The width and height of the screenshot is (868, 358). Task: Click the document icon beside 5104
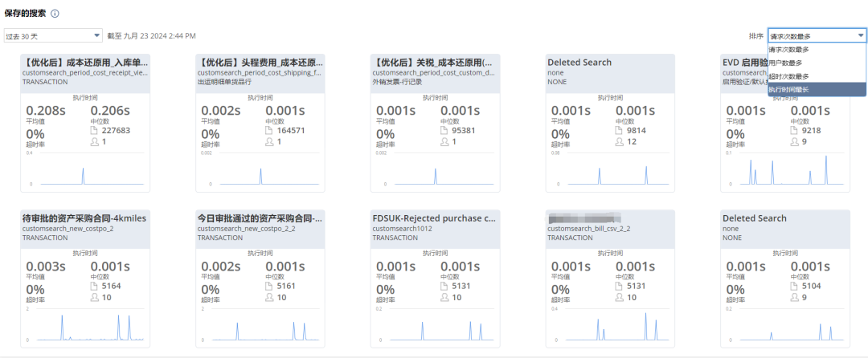tap(795, 287)
